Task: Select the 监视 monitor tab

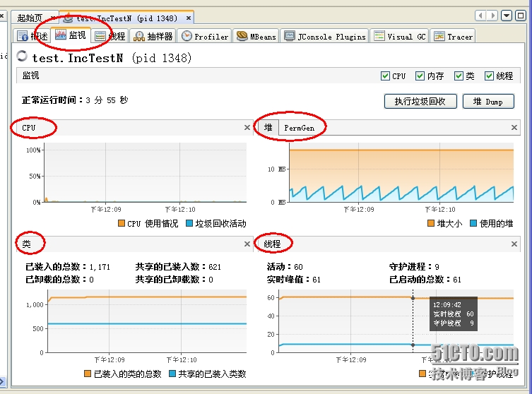Action: pyautogui.click(x=70, y=35)
